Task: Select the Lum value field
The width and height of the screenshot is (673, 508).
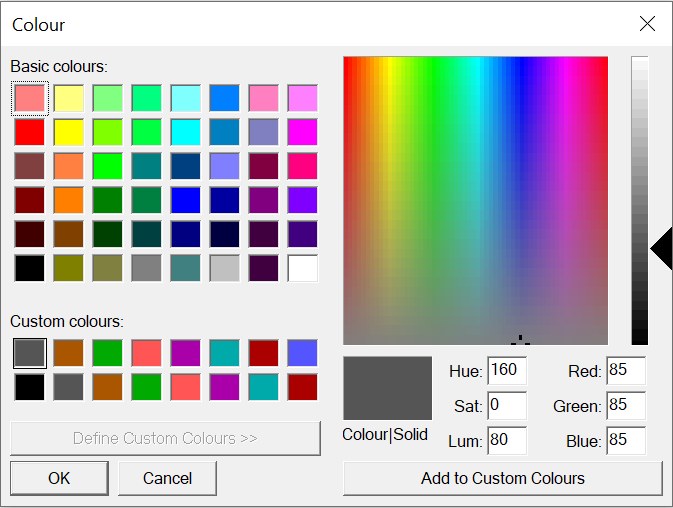Action: [507, 441]
